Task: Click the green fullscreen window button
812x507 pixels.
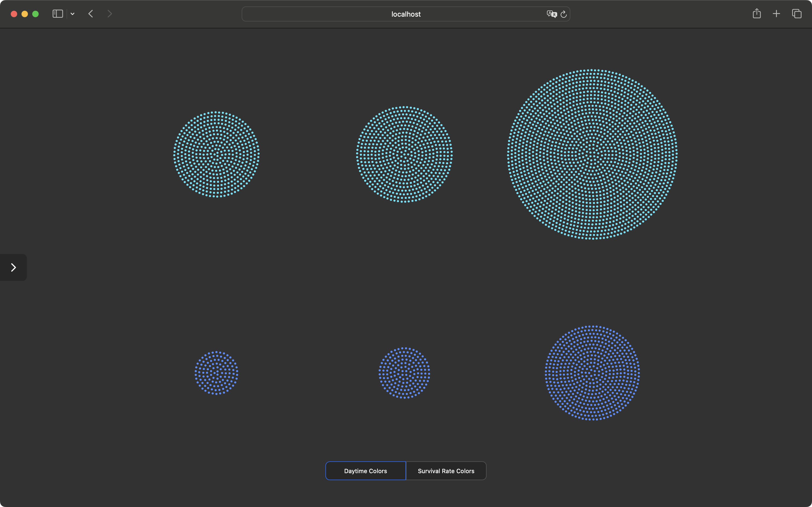Action: (35, 14)
